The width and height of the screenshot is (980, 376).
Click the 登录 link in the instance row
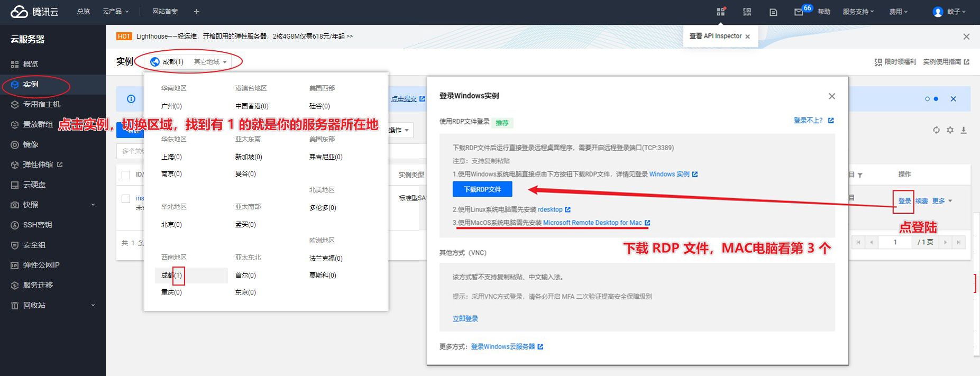point(904,201)
